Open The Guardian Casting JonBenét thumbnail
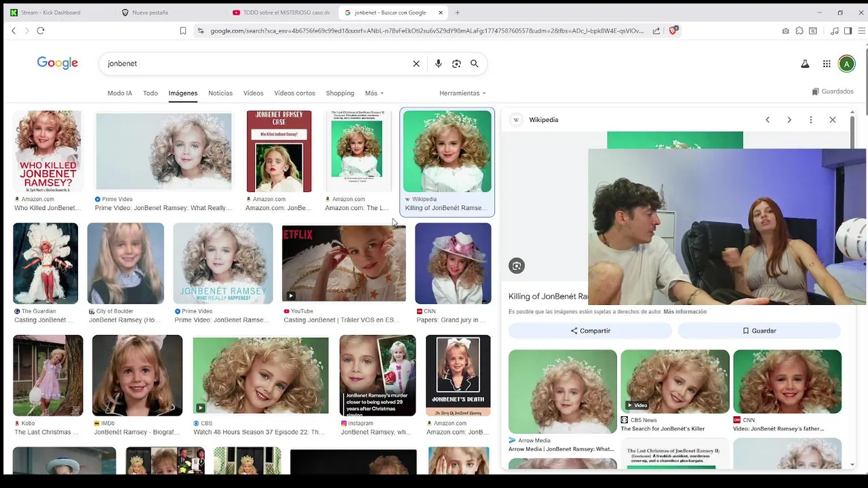Image resolution: width=868 pixels, height=488 pixels. coord(45,263)
